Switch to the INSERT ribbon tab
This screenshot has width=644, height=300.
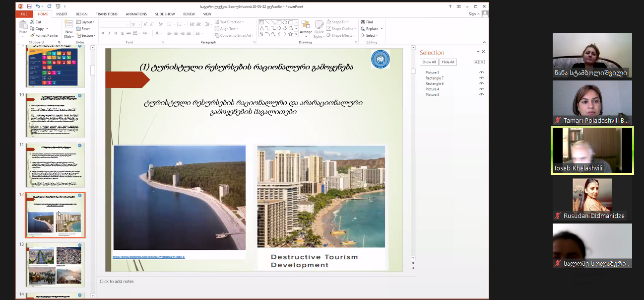pos(62,14)
